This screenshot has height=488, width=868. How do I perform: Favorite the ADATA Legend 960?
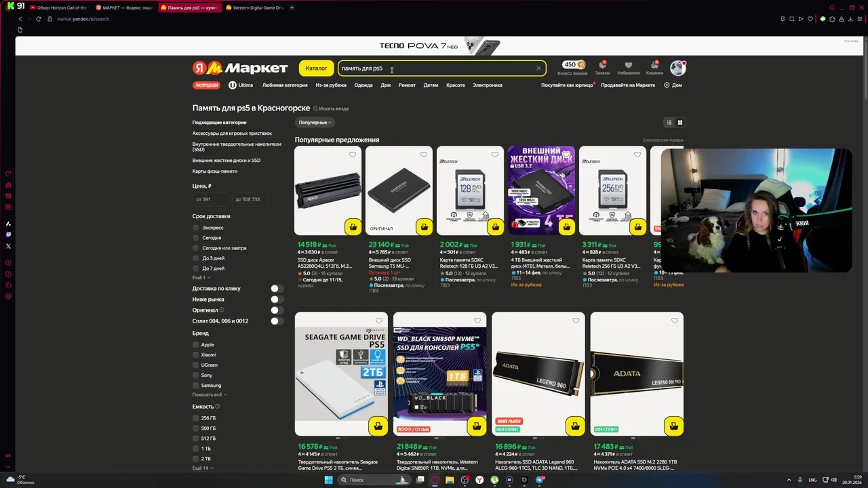576,321
